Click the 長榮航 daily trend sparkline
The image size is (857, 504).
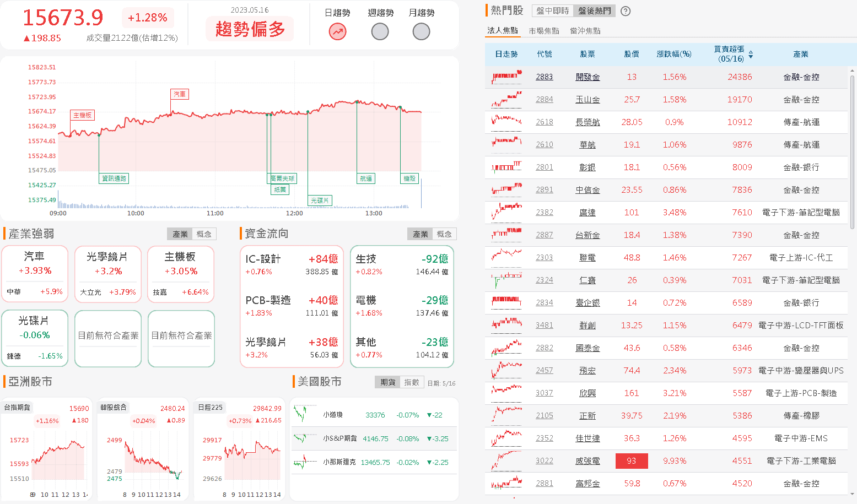[506, 122]
